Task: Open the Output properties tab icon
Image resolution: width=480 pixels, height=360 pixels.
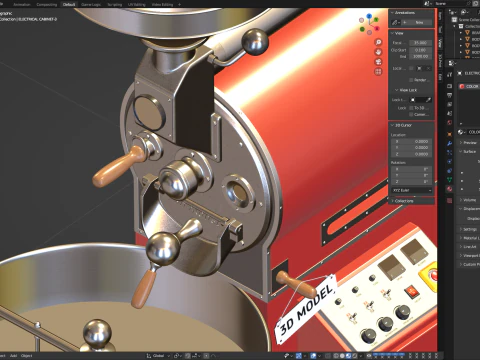Action: (x=449, y=95)
